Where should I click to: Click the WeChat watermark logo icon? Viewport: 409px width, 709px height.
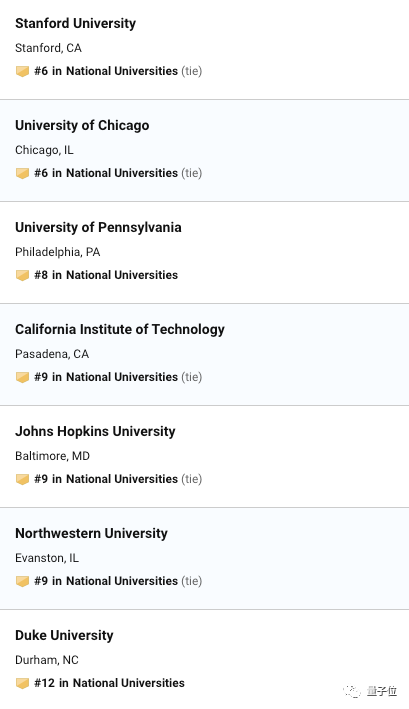click(x=352, y=691)
